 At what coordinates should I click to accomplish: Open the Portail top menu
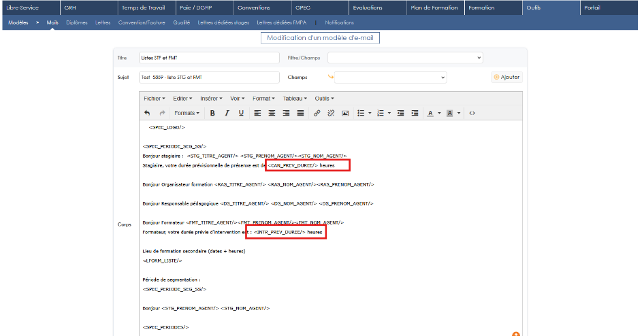tap(609, 7)
